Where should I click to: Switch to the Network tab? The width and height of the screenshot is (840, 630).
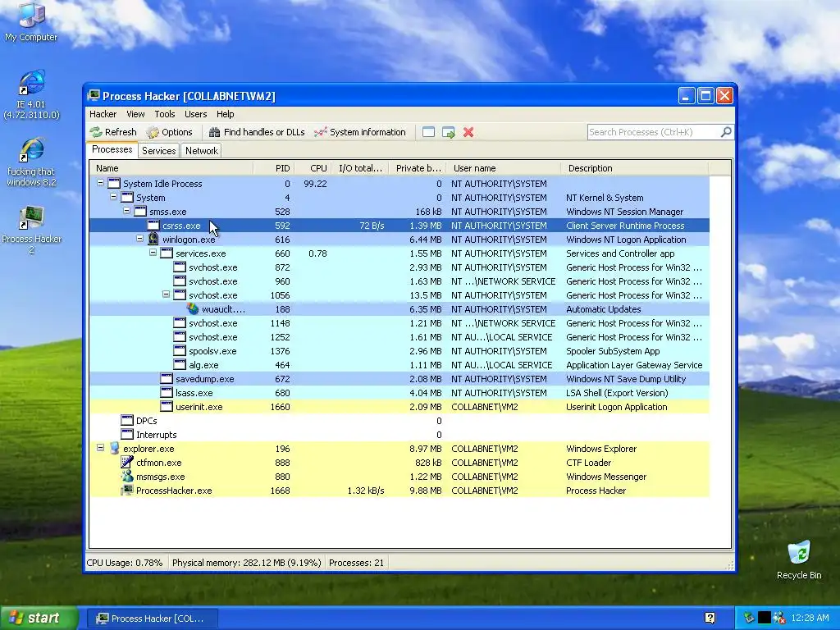pyautogui.click(x=202, y=151)
